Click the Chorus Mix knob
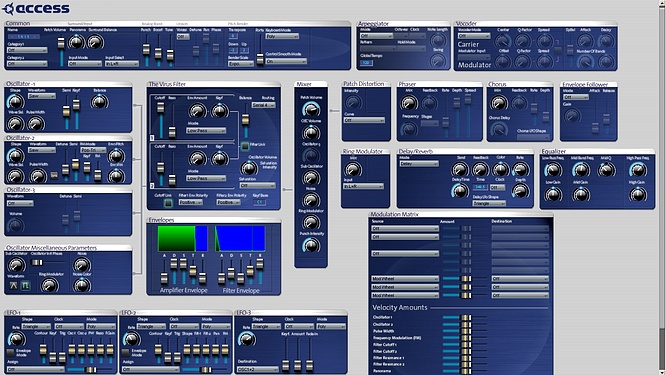Image resolution: width=666 pixels, height=375 pixels. pos(499,103)
